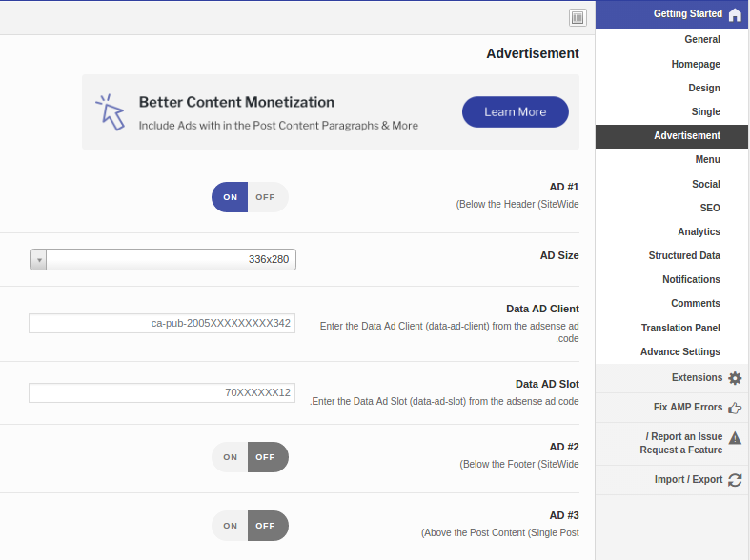Click the Extensions gear icon
The height and width of the screenshot is (560, 750).
(735, 378)
